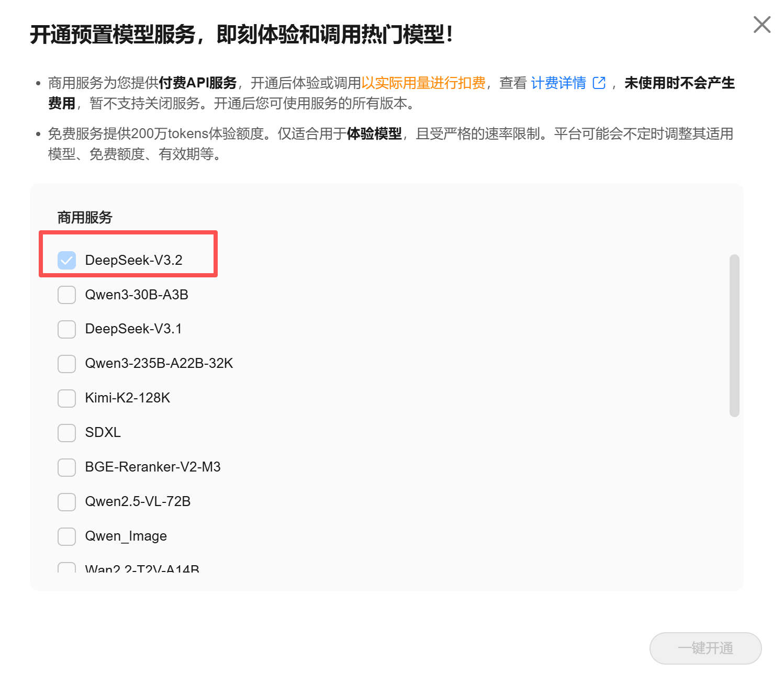784x673 pixels.
Task: Click the Kimi-K2-128K label text
Action: pyautogui.click(x=128, y=398)
